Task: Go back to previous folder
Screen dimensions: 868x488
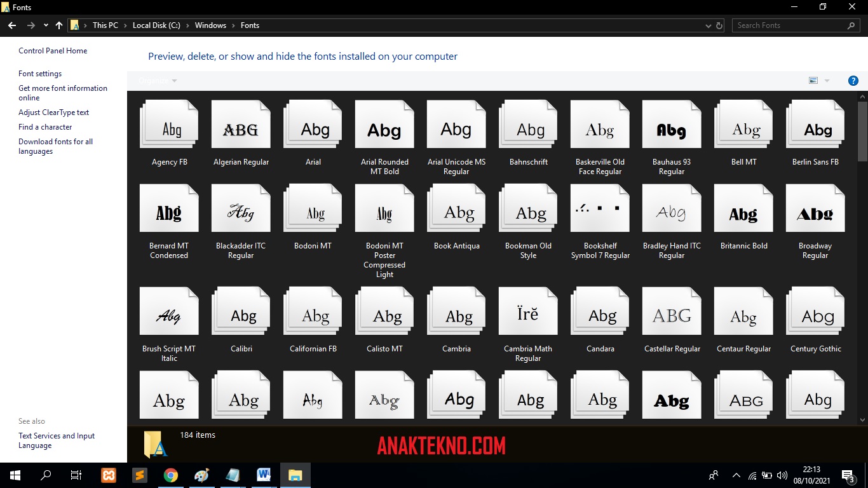Action: pyautogui.click(x=12, y=25)
